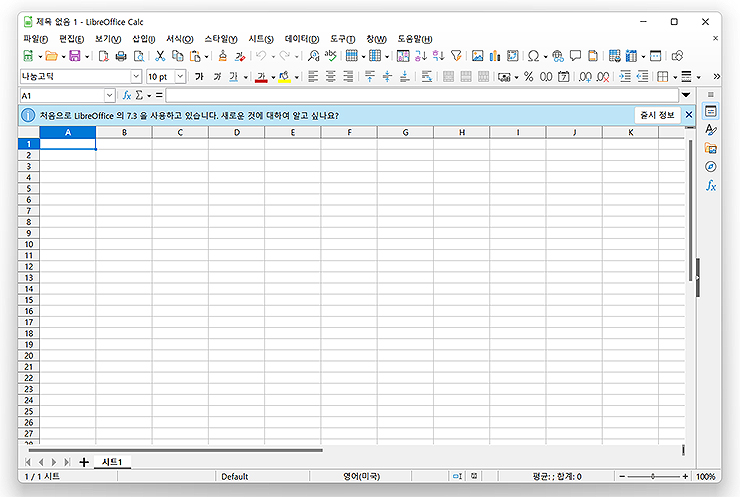Show more toolbar items chevron
The height and width of the screenshot is (497, 740).
(x=716, y=76)
